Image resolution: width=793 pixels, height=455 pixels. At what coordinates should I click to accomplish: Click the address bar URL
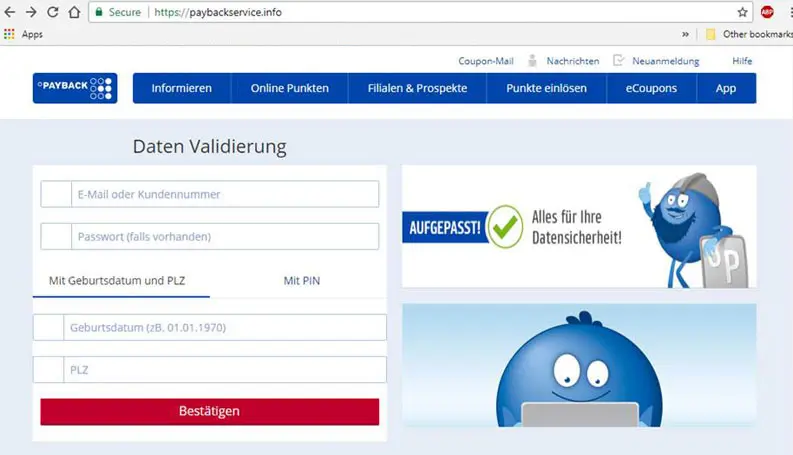[x=218, y=12]
